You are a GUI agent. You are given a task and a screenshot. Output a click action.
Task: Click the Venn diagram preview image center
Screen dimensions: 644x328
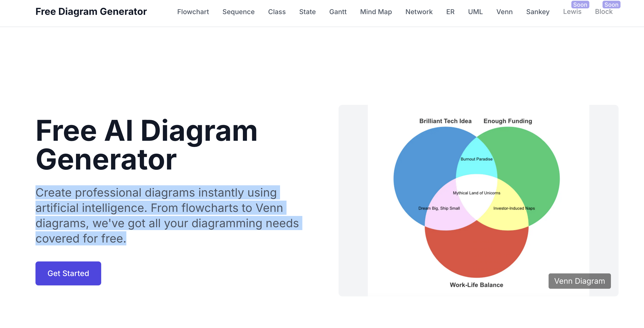(x=478, y=200)
